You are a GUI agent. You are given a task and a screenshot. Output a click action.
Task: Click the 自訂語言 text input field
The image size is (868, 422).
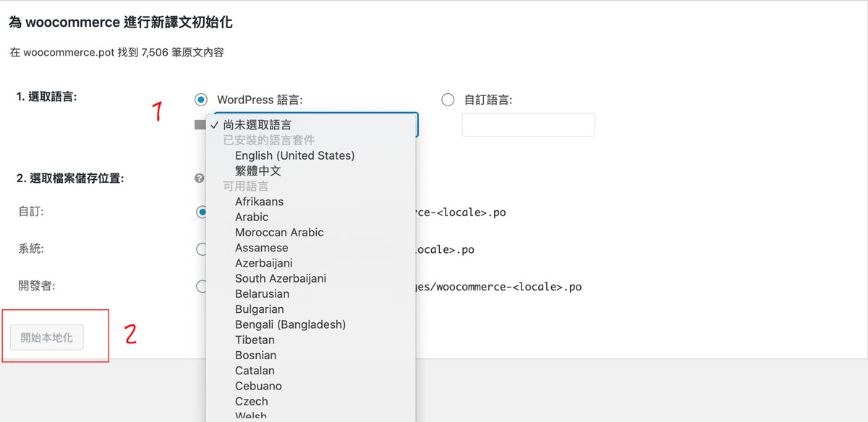[528, 124]
